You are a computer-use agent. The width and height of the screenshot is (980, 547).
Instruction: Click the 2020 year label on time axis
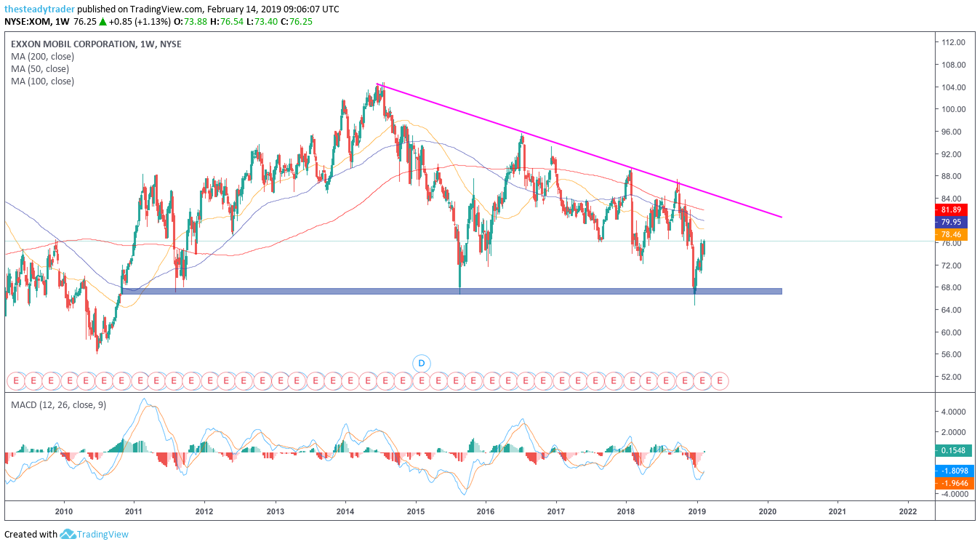tap(767, 511)
